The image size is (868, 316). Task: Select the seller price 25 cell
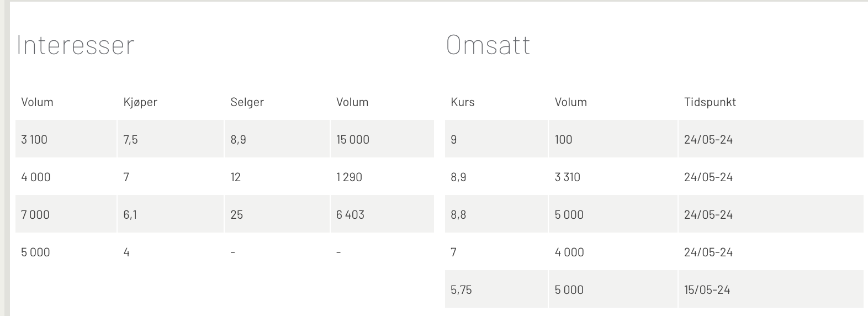point(277,214)
